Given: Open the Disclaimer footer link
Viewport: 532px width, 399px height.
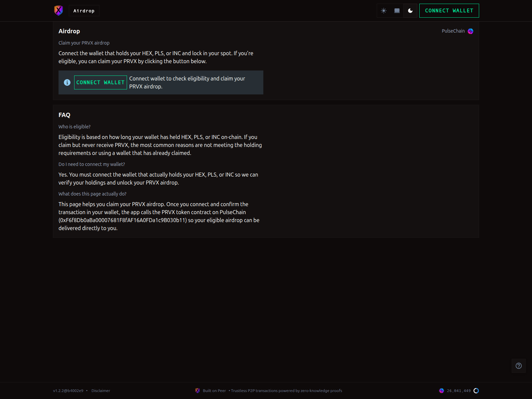Looking at the screenshot, I should point(101,391).
